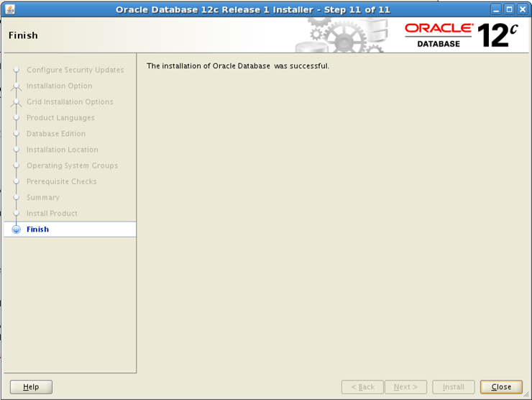Click the Finish step bullet icon
Viewport: 532px width, 400px height.
[x=16, y=229]
